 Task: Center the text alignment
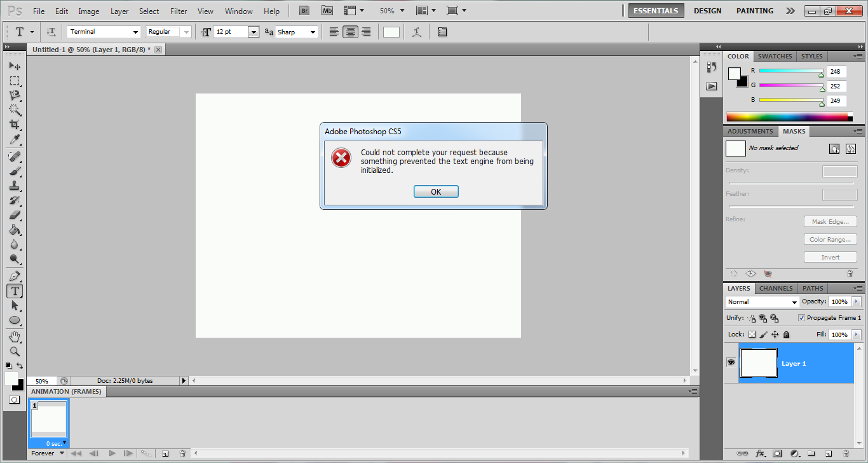point(350,32)
